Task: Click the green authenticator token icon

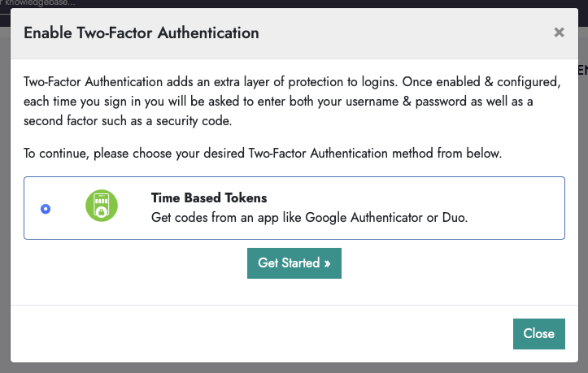Action: (x=102, y=206)
